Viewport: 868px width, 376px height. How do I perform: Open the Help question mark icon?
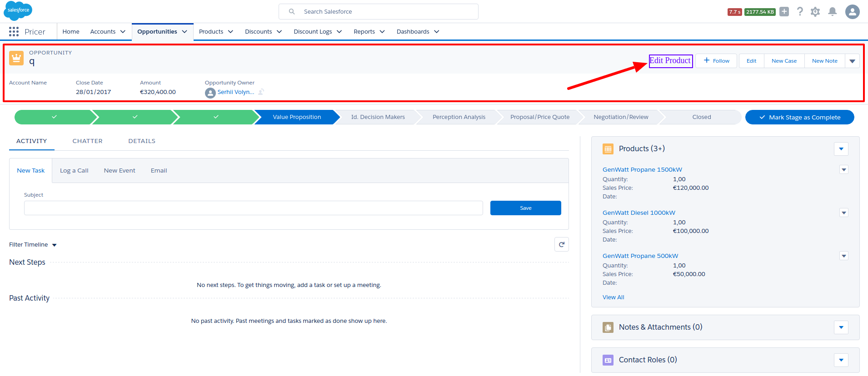coord(800,12)
